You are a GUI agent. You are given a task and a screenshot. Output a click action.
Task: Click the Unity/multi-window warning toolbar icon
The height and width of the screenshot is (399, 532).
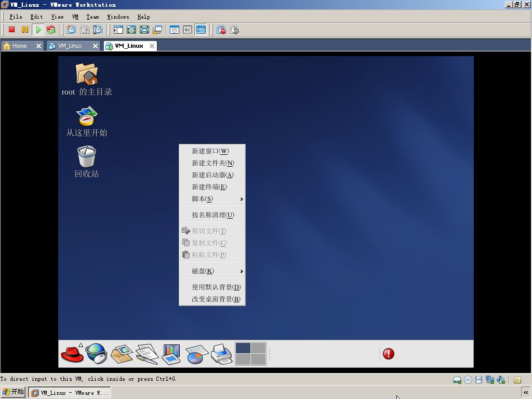(157, 30)
